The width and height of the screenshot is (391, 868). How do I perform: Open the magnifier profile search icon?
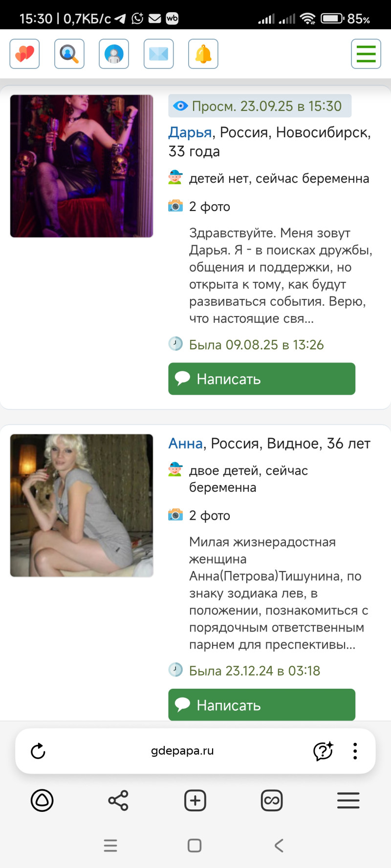[69, 54]
